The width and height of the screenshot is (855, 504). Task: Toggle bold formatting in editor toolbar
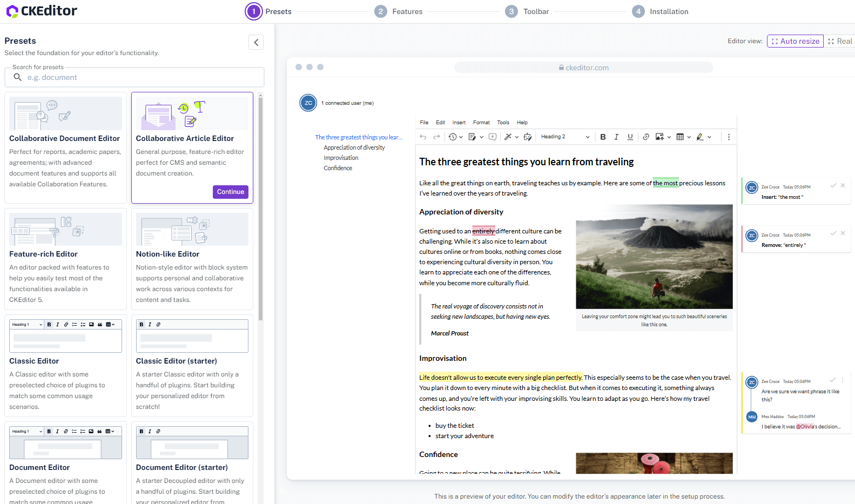603,137
